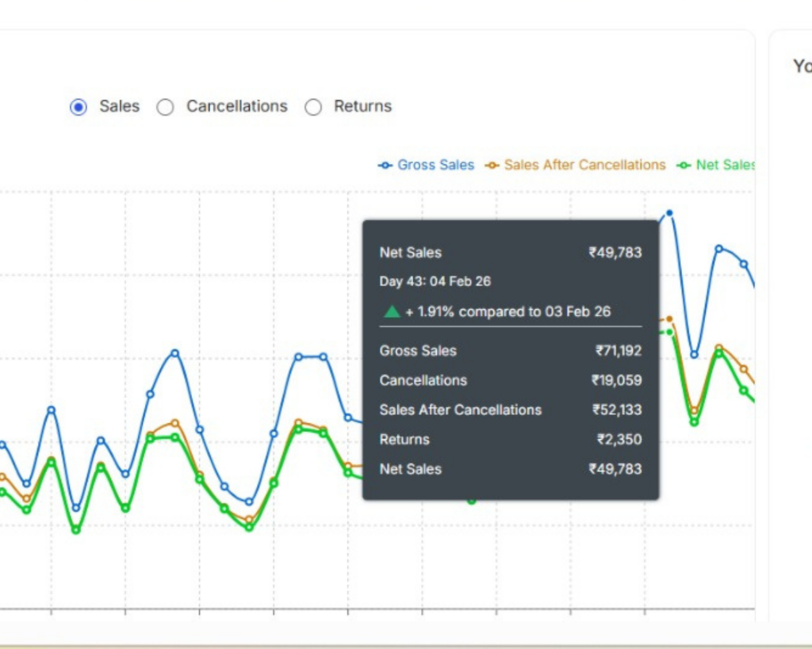Click the orange Sales After Cancellations legend marker

(492, 166)
